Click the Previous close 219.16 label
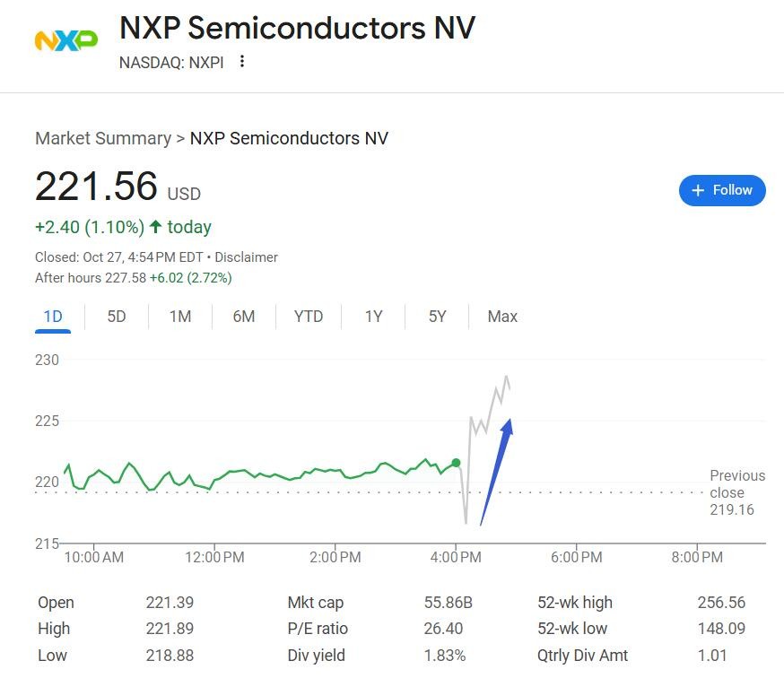784x678 pixels. click(x=736, y=492)
